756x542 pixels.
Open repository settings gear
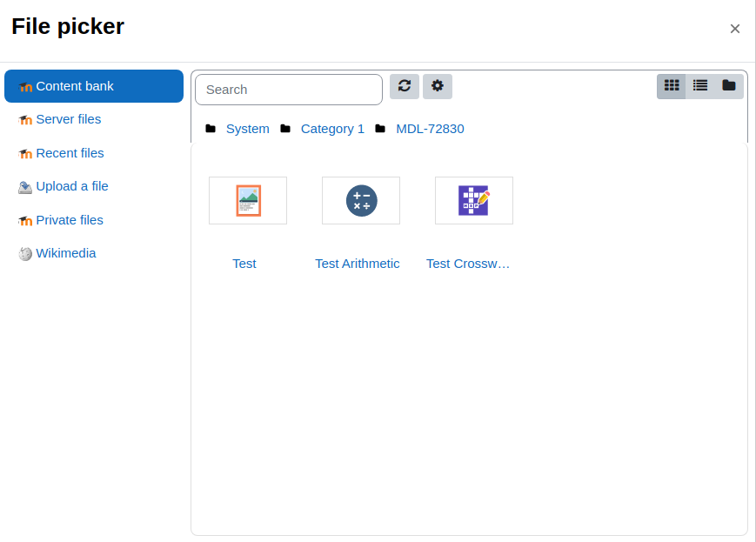438,86
